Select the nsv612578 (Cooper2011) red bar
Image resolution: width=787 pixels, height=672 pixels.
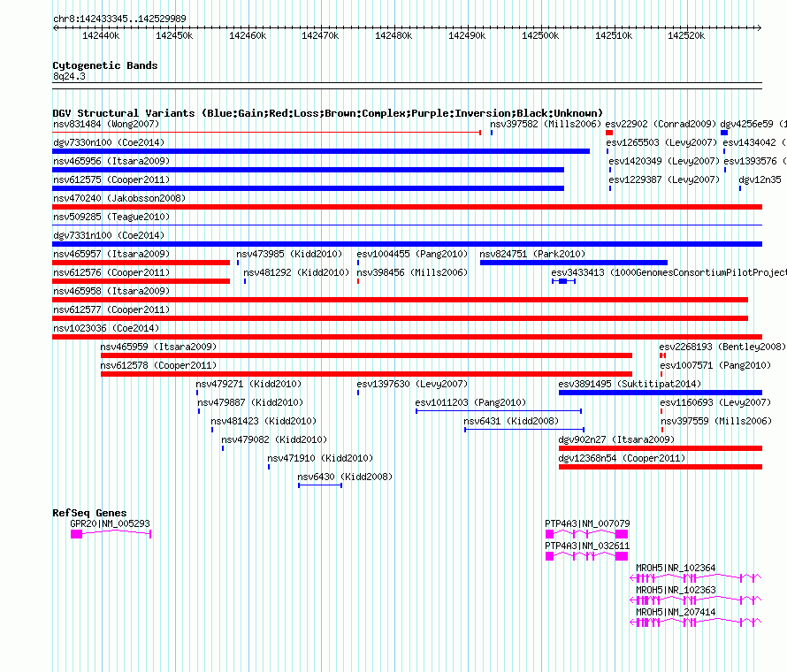366,374
